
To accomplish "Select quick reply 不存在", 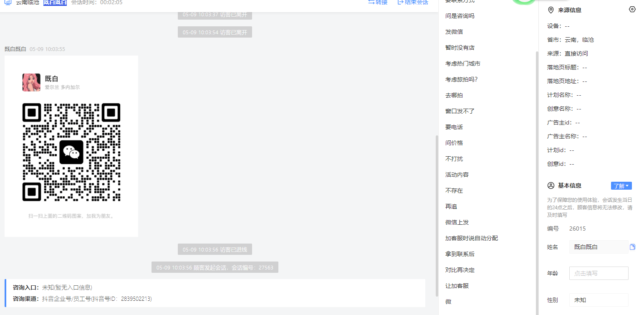I will pyautogui.click(x=454, y=191).
